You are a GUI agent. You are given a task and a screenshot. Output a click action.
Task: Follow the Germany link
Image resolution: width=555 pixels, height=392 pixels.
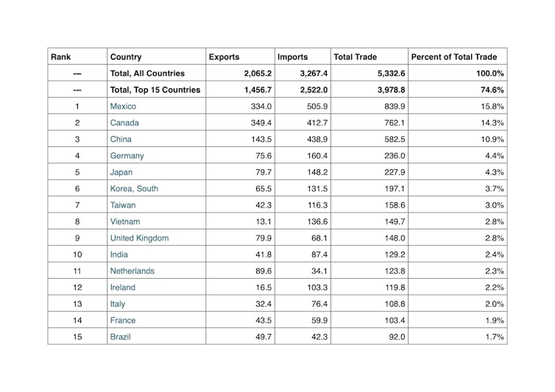pos(127,156)
